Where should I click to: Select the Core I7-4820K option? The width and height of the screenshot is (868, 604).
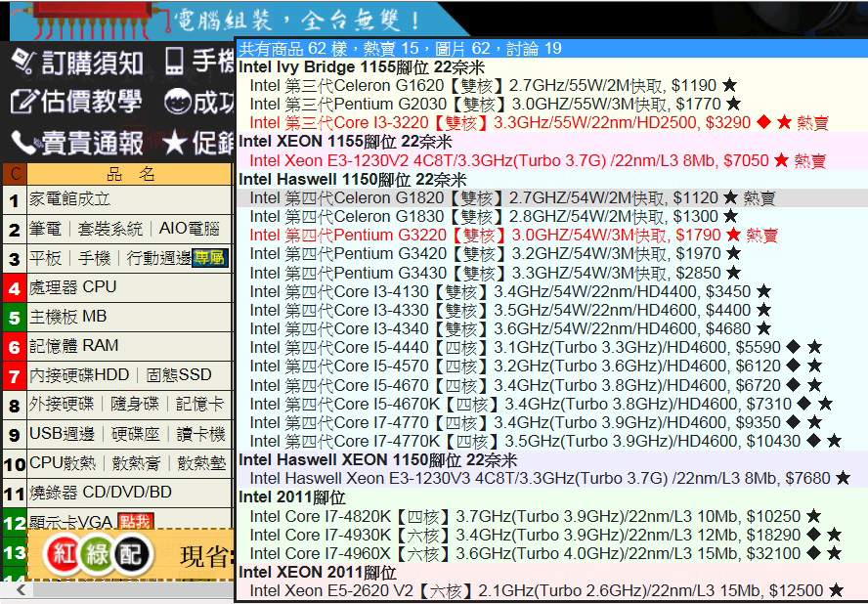(536, 517)
